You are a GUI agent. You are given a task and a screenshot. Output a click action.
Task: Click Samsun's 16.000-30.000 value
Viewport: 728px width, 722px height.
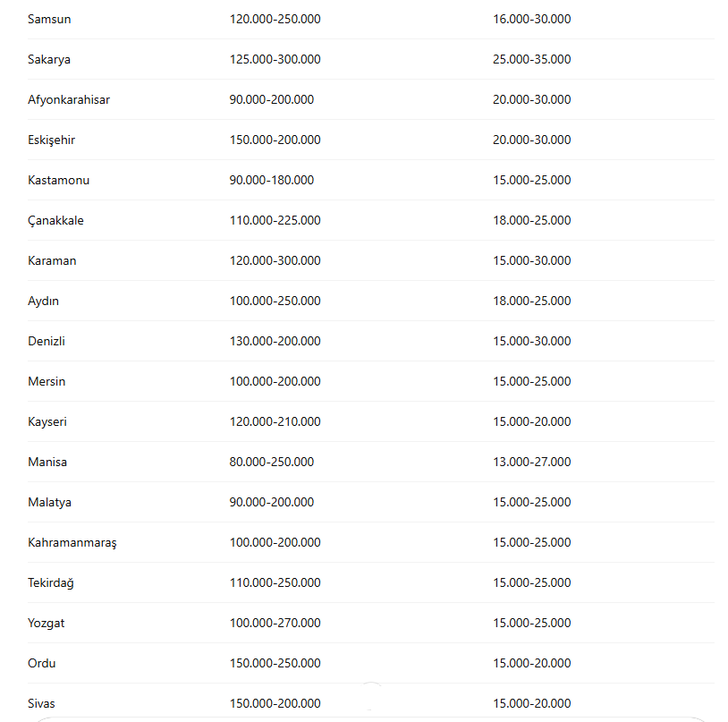[x=531, y=19]
